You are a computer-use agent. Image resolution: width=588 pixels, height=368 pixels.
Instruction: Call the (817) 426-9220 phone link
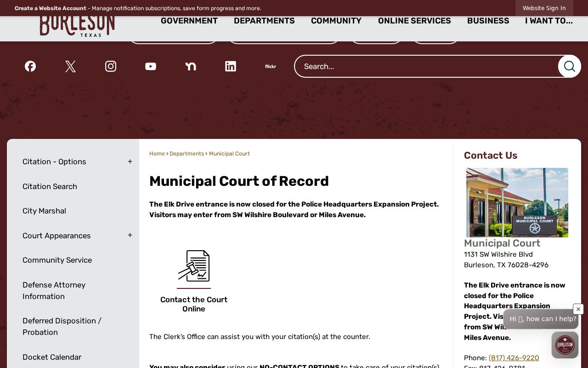point(514,358)
